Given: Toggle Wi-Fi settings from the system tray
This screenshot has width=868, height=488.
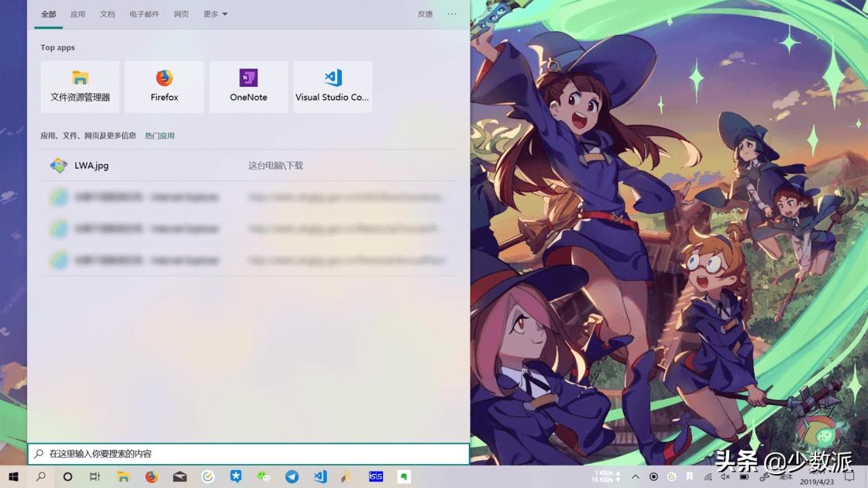Looking at the screenshot, I should (x=708, y=478).
